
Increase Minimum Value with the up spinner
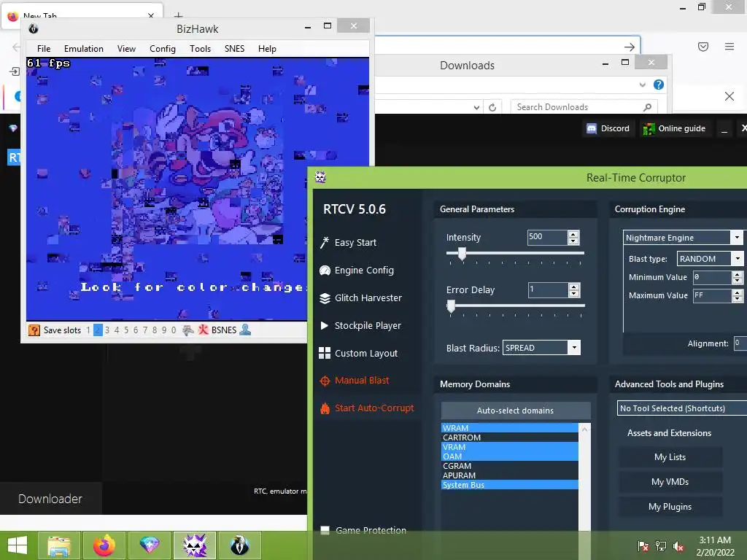pyautogui.click(x=738, y=274)
